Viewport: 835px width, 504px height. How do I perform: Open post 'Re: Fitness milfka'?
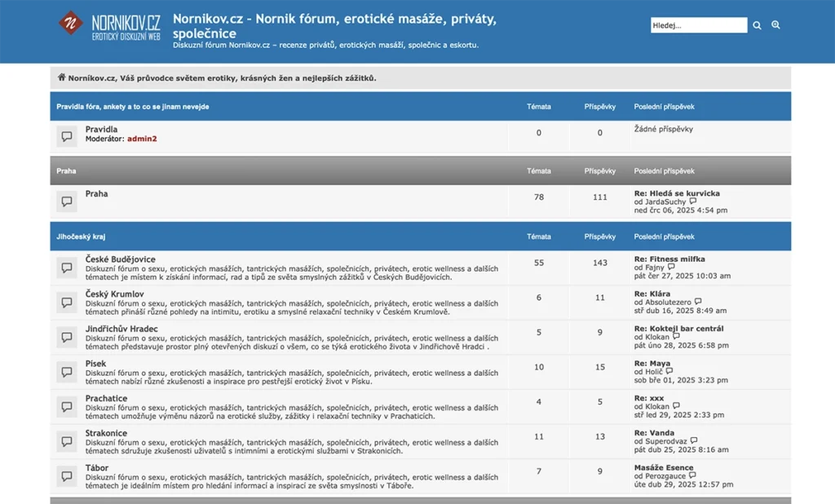coord(669,259)
